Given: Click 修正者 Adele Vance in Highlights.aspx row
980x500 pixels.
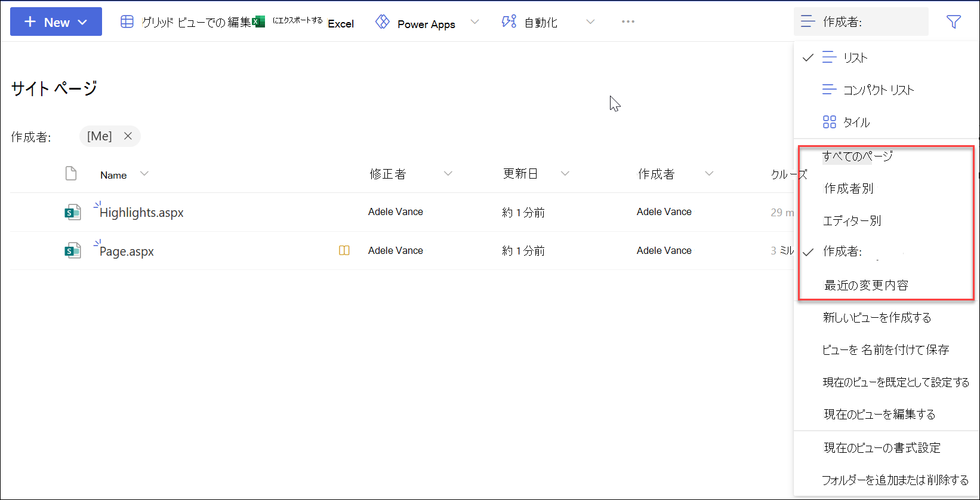Looking at the screenshot, I should coord(396,211).
